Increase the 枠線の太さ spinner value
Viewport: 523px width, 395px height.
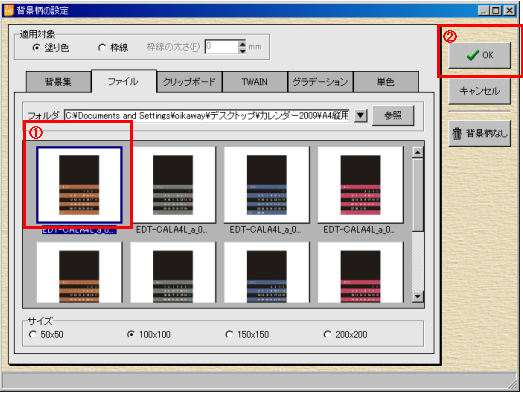tap(242, 44)
